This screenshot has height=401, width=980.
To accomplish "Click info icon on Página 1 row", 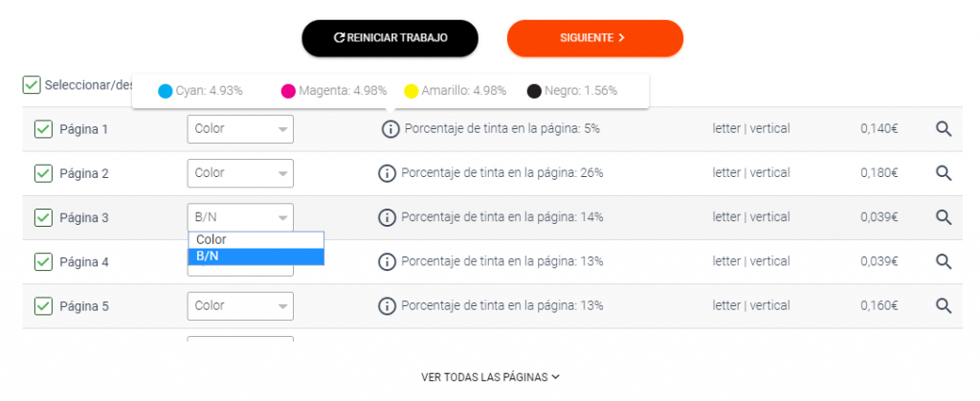I will [390, 129].
